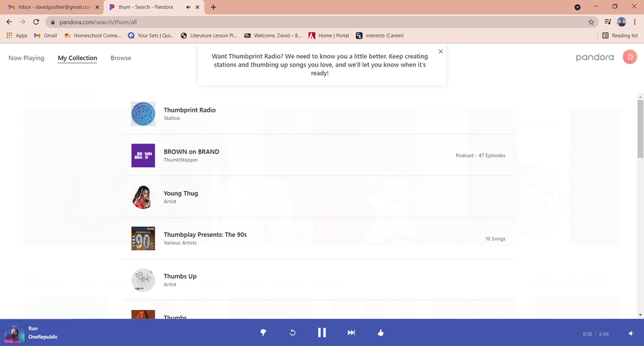Close the Thumbprint Radio notification
Viewport: 644px width, 346px height.
click(440, 52)
